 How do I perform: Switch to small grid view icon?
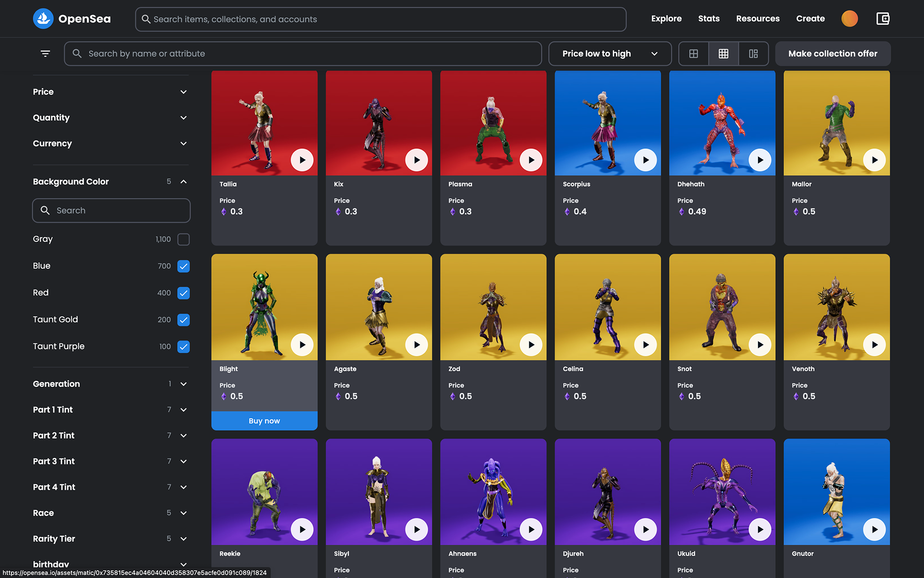click(x=723, y=53)
